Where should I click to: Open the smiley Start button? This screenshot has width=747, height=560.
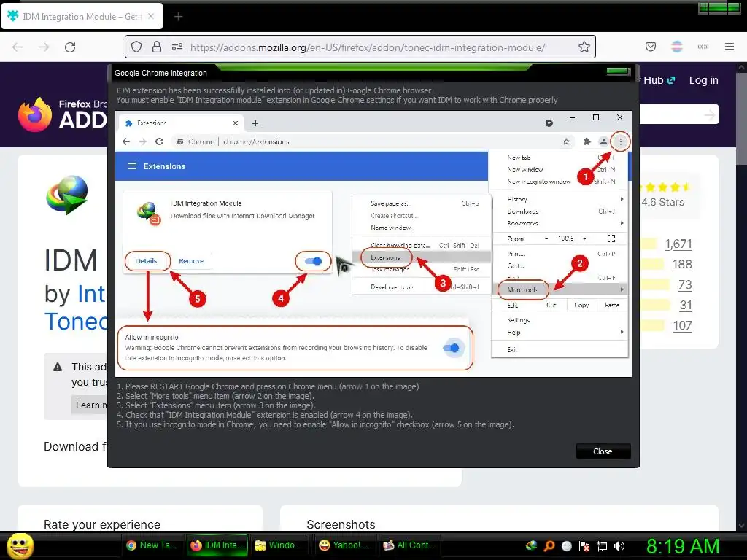tap(20, 545)
